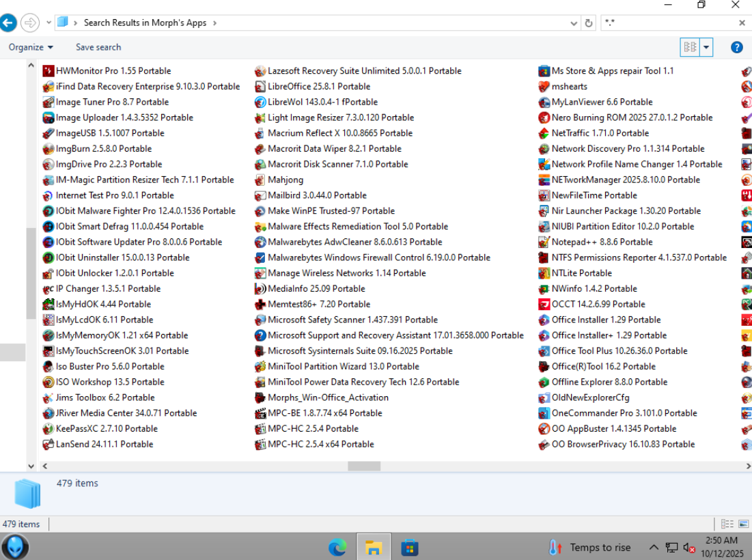The height and width of the screenshot is (560, 752).
Task: Select MiniTool Partition Wizard 13.0 Portable
Action: click(x=337, y=366)
